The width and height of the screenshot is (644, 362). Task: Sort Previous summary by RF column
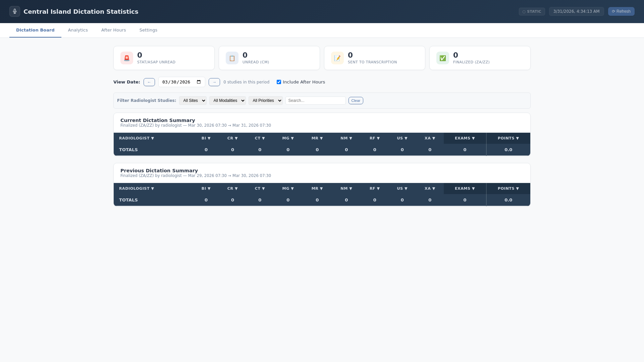(x=375, y=188)
